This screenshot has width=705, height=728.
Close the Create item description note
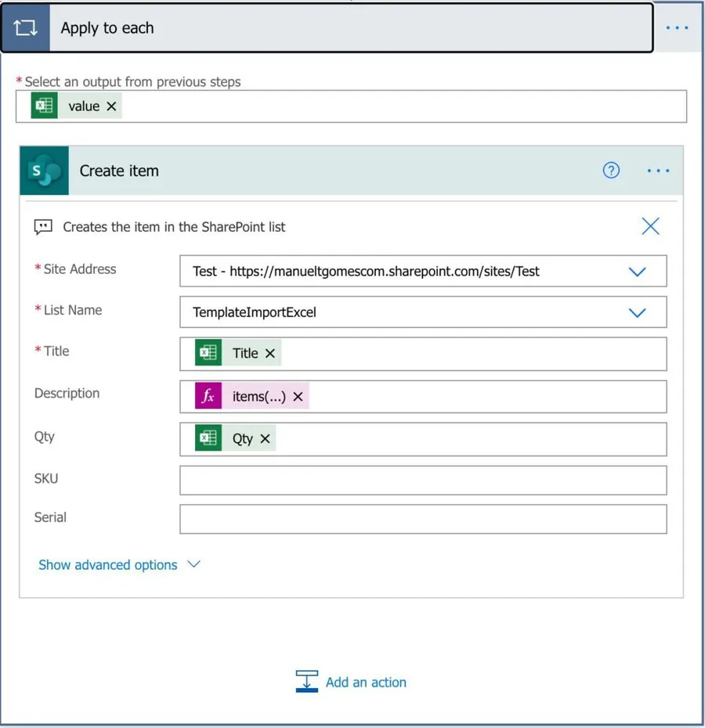650,226
